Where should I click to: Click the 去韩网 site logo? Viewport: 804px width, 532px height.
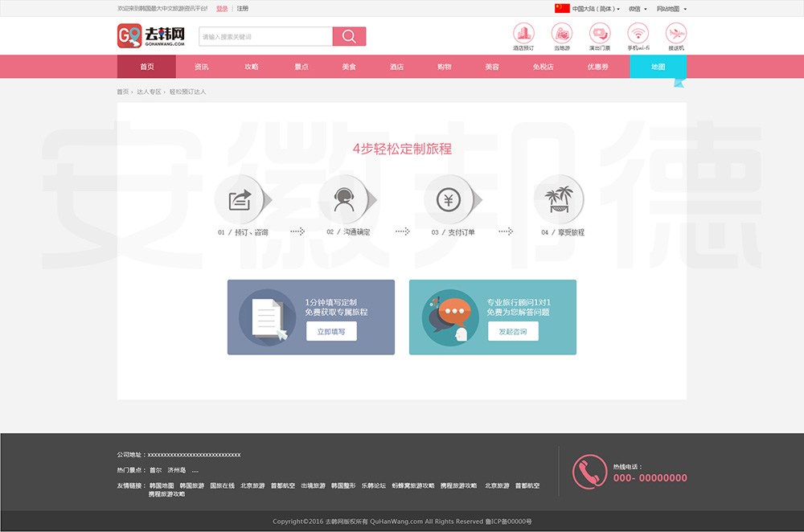151,36
